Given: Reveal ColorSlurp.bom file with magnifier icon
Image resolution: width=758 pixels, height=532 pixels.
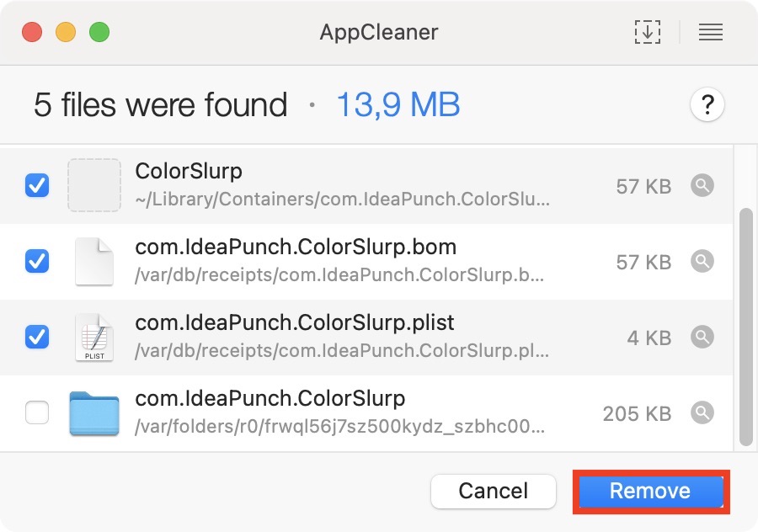Looking at the screenshot, I should (x=702, y=262).
